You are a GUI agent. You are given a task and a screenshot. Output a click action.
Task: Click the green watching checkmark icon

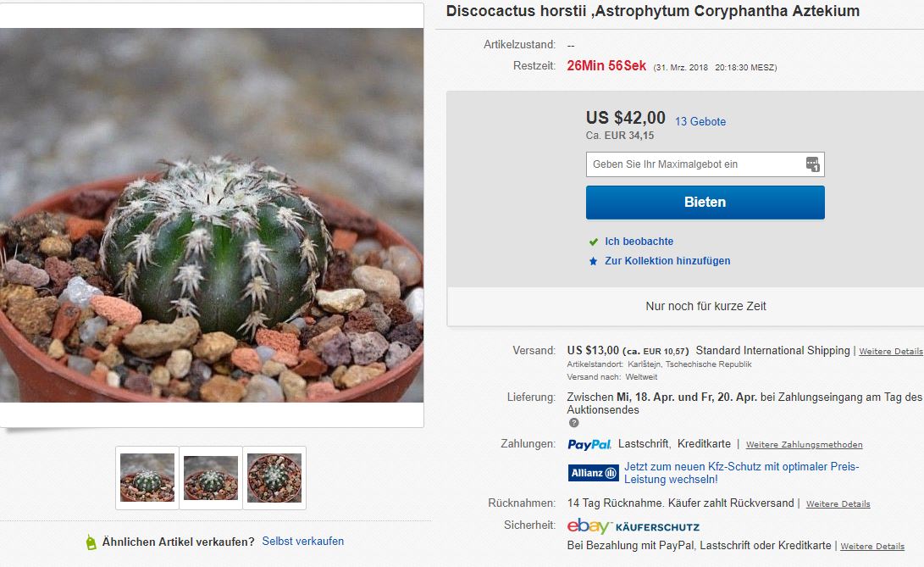point(594,242)
